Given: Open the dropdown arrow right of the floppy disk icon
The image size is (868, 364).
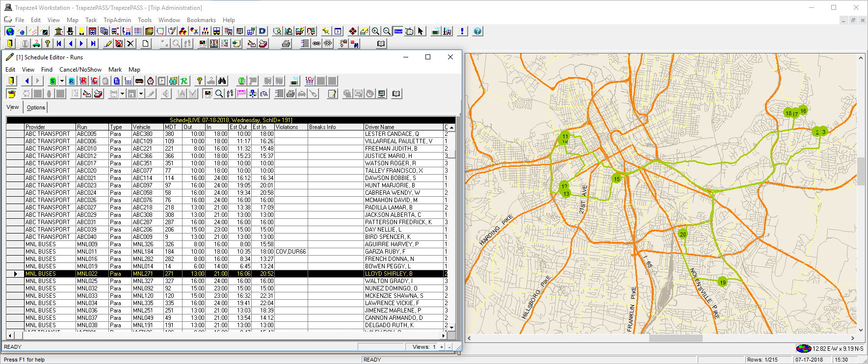Looking at the screenshot, I should (x=141, y=94).
